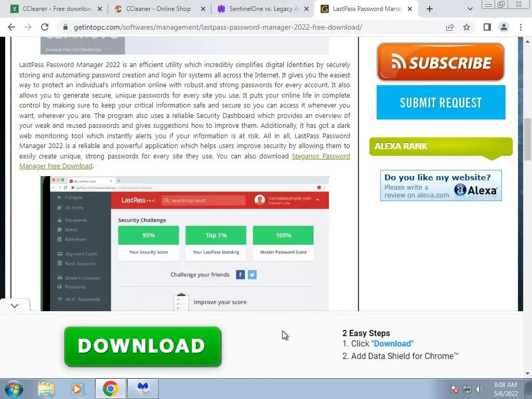The image size is (532, 399).
Task: View site information lock icon
Action: [x=65, y=27]
